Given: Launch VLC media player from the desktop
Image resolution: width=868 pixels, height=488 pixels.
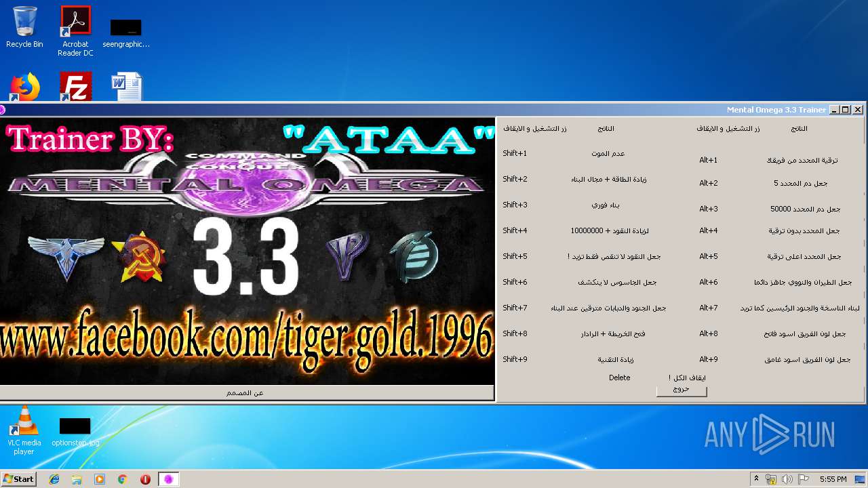Looking at the screenshot, I should click(x=24, y=430).
